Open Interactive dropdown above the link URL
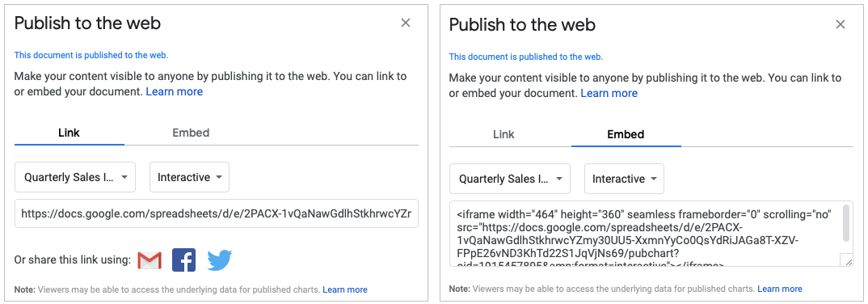This screenshot has width=868, height=304. [x=190, y=177]
